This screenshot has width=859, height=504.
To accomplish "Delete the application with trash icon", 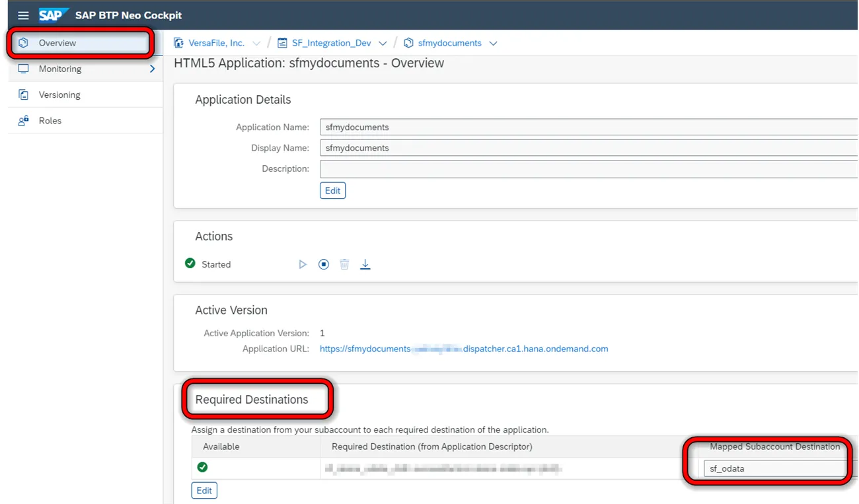I will [x=344, y=264].
